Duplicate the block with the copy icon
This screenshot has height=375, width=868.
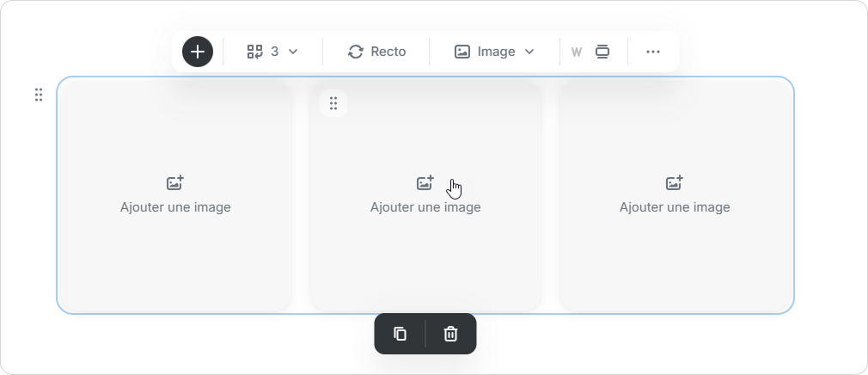tap(400, 334)
